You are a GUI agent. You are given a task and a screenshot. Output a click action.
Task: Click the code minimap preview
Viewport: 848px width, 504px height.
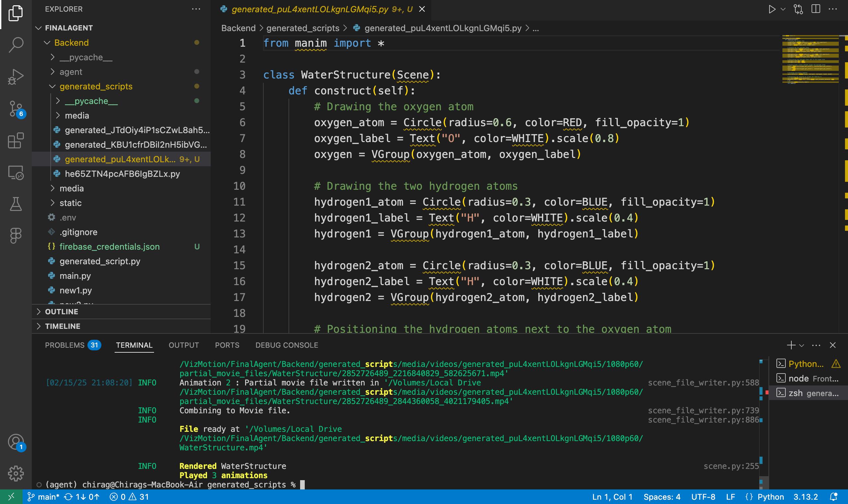pos(810,59)
